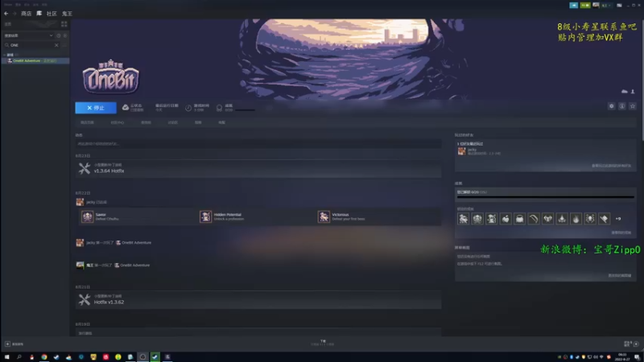
Task: Open advanced filter icon next to search
Action: point(64,45)
